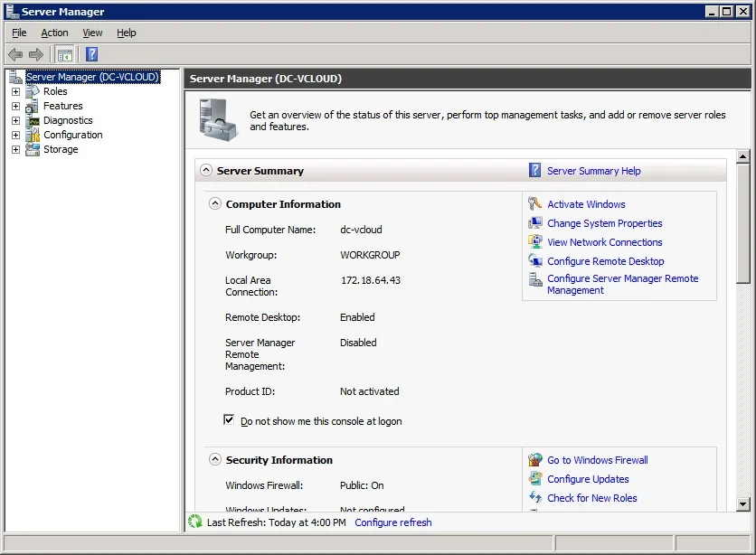
Task: Expand the Diagnostics tree node
Action: pos(16,120)
